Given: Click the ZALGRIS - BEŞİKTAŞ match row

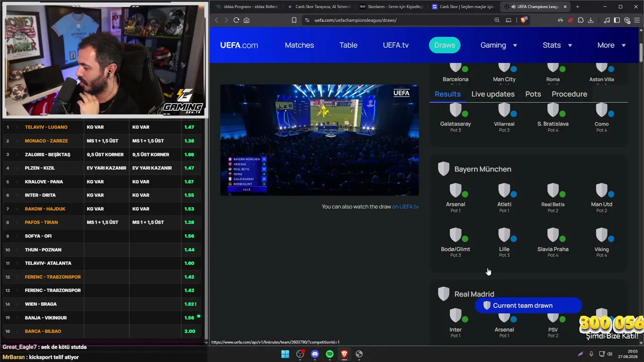Looking at the screenshot, I should pyautogui.click(x=102, y=154).
